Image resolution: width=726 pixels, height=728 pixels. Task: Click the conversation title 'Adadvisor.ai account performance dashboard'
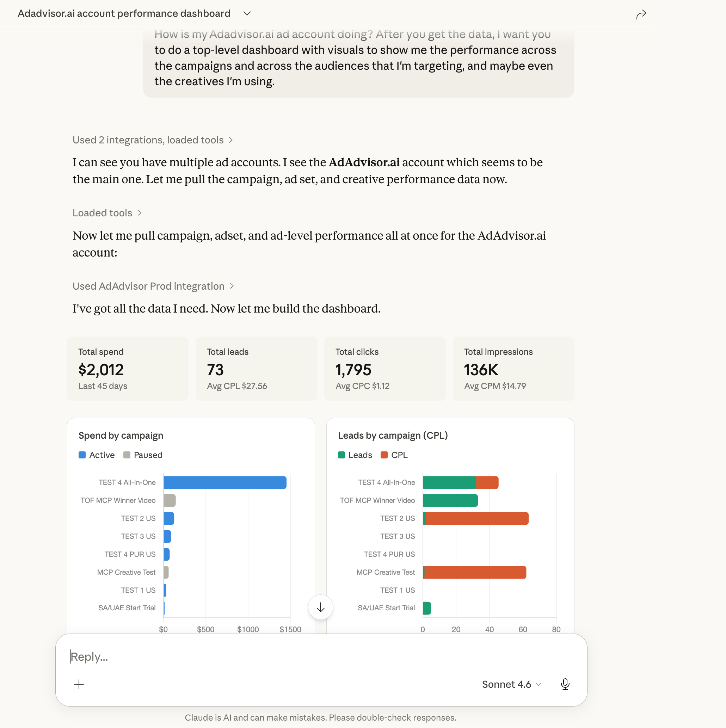tap(124, 13)
